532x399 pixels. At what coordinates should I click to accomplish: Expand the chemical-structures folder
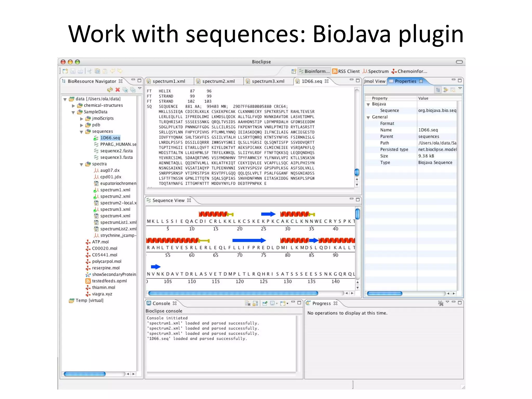tap(73, 106)
